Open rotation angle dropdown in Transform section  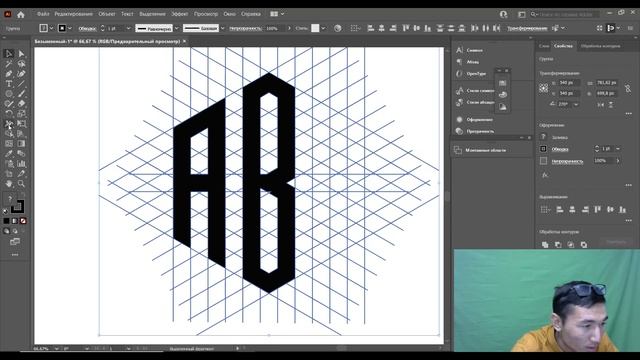coord(576,104)
